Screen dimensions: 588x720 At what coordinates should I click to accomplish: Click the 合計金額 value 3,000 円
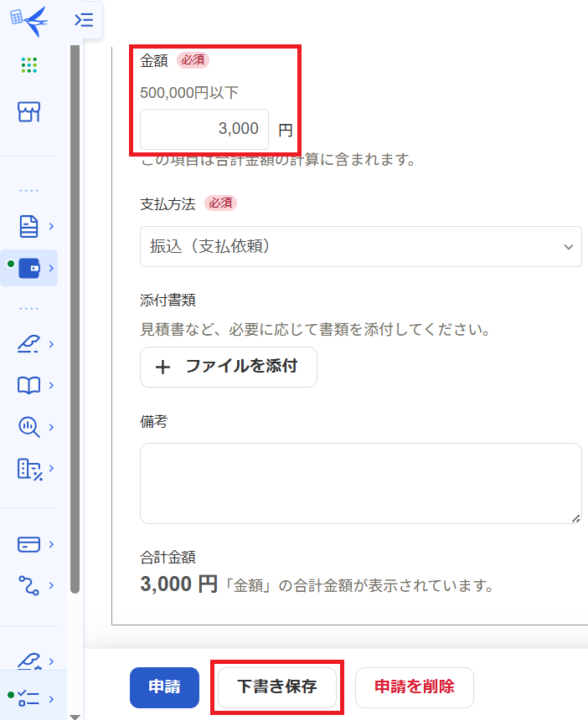pyautogui.click(x=178, y=584)
